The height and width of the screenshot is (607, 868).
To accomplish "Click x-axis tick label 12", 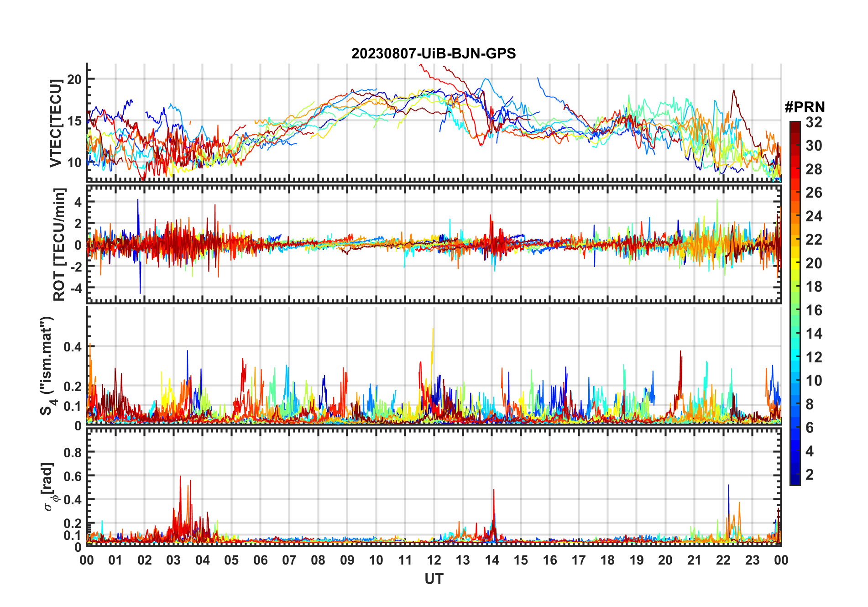I will point(434,560).
